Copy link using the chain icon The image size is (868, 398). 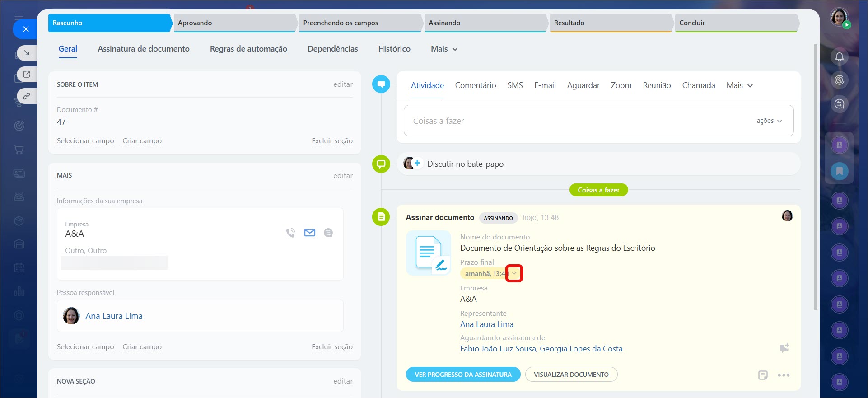click(27, 96)
